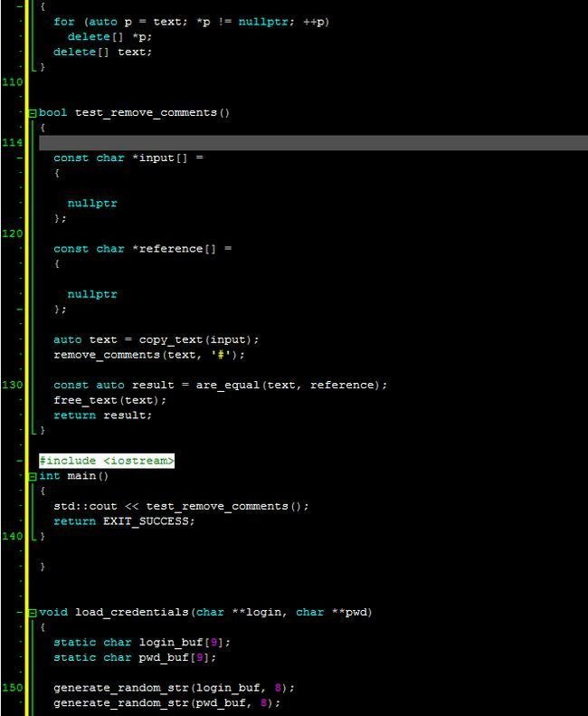Click the 'for' keyword in the loop
588x716 pixels.
tap(64, 22)
